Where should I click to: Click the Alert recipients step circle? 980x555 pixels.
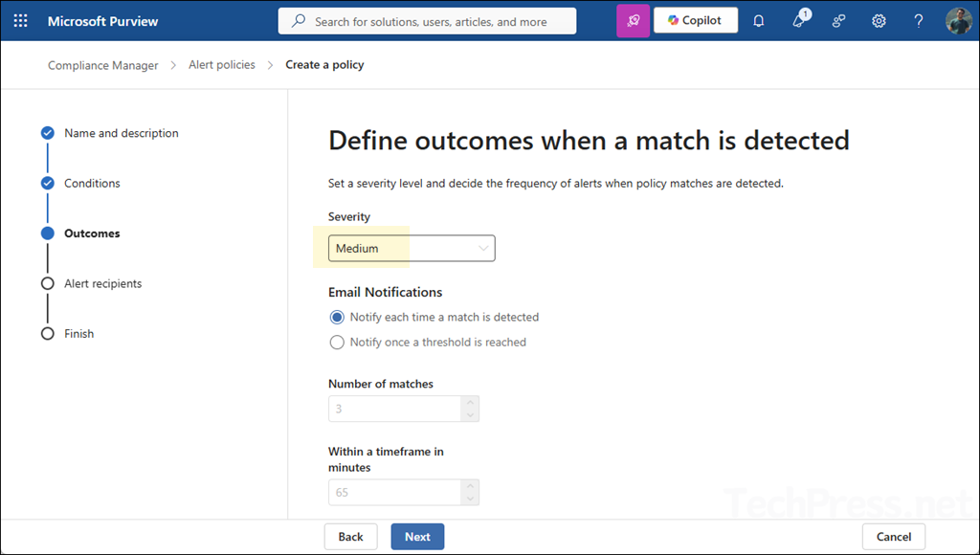coord(48,284)
